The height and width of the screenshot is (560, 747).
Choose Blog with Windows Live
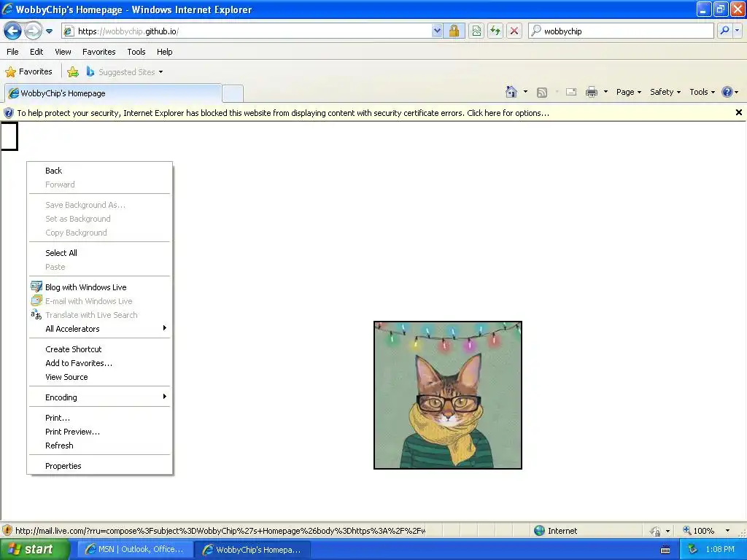click(99, 287)
